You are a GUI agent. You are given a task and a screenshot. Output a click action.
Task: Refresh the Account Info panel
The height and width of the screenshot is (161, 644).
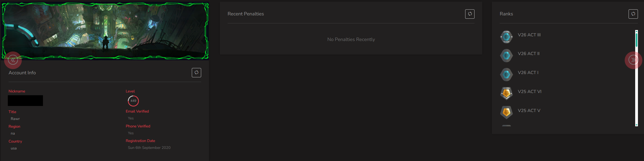tap(196, 73)
